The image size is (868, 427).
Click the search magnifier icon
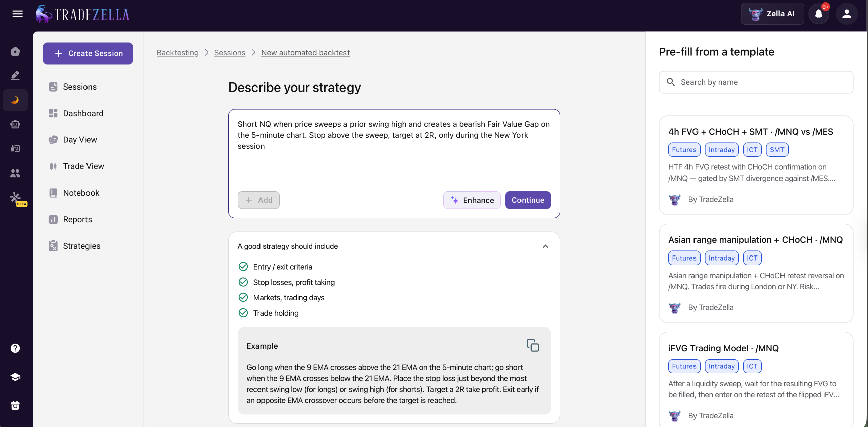pos(671,82)
